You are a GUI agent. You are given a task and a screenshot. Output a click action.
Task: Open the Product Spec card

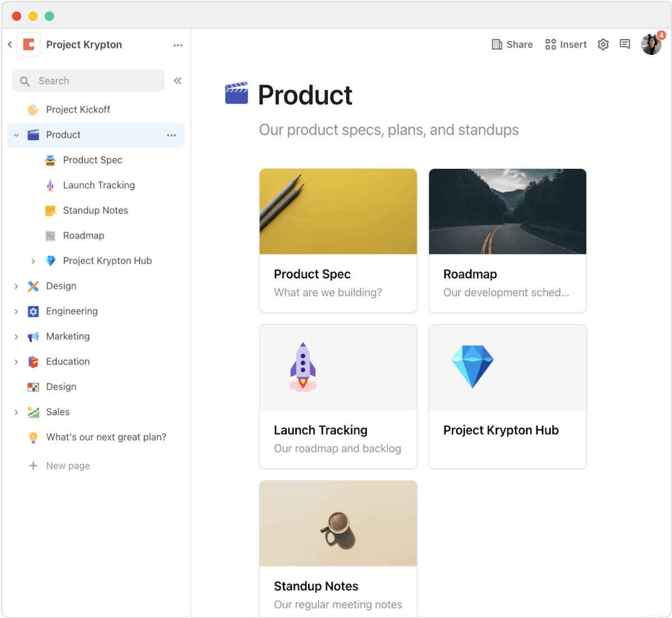(338, 241)
